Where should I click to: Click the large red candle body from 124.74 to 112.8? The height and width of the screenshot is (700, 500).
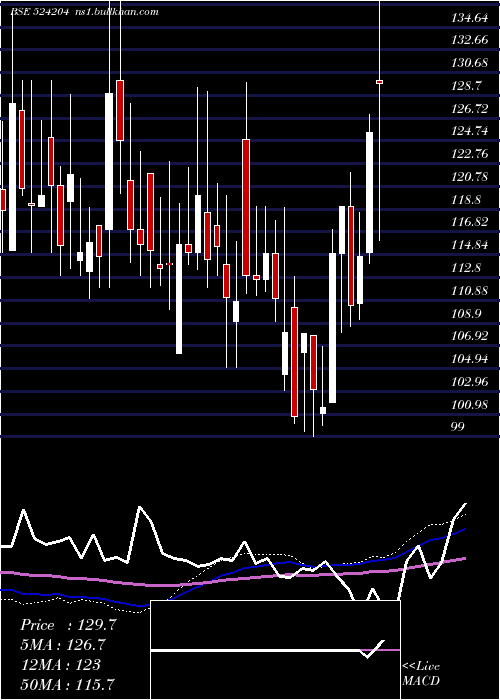246,208
